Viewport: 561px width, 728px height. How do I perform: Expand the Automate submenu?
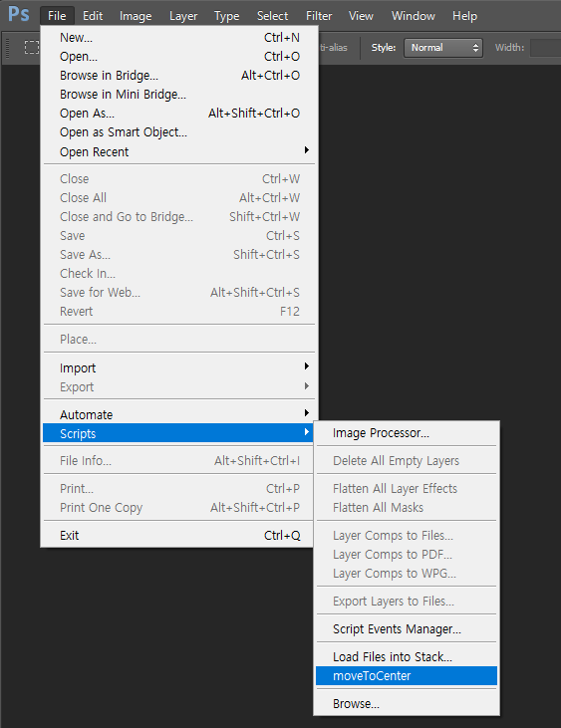click(x=179, y=414)
